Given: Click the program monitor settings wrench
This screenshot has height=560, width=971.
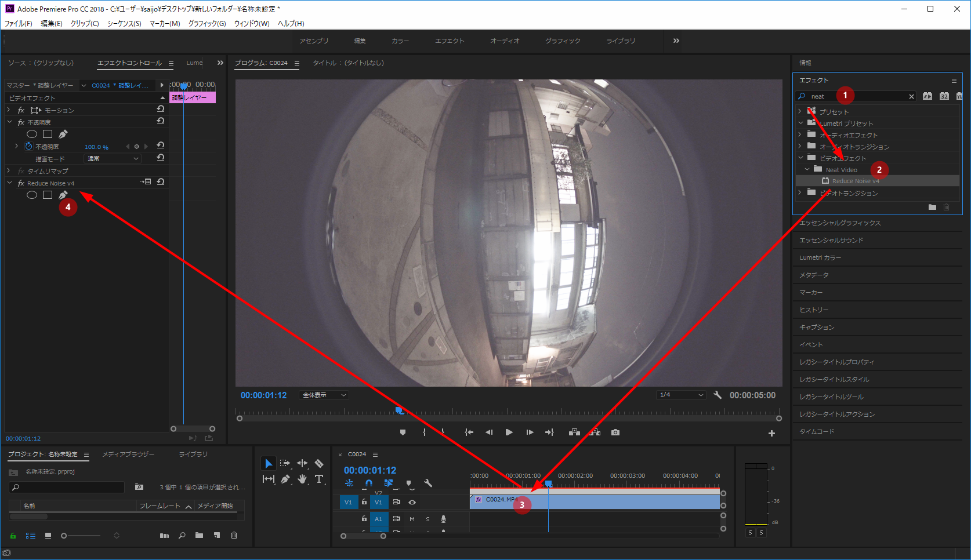Looking at the screenshot, I should point(718,395).
